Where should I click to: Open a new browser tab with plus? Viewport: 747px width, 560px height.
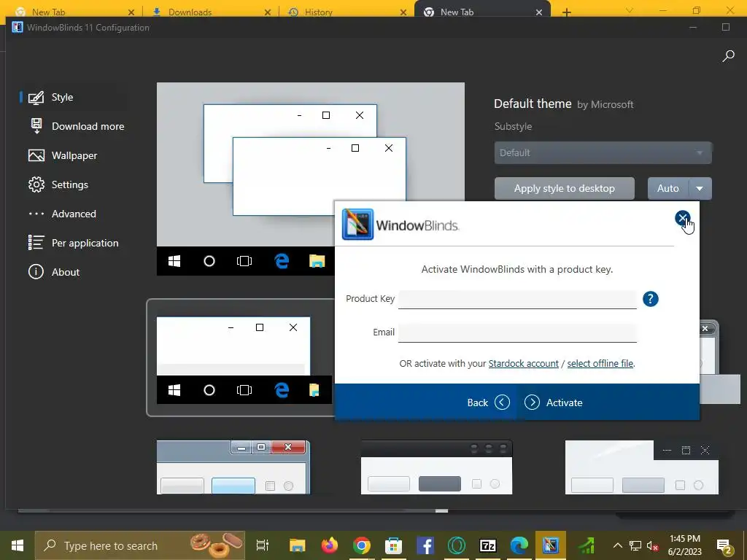[566, 12]
